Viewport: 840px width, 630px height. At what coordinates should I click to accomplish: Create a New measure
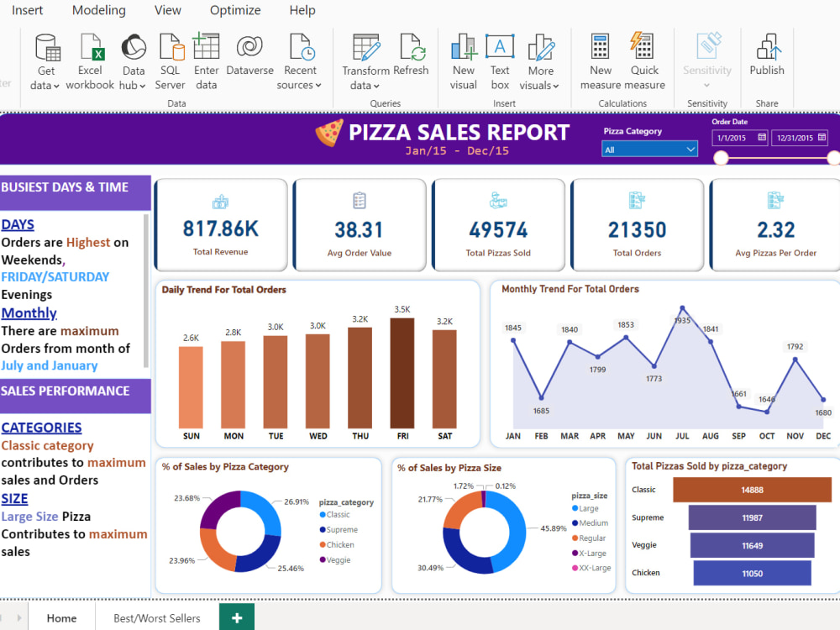coord(600,57)
